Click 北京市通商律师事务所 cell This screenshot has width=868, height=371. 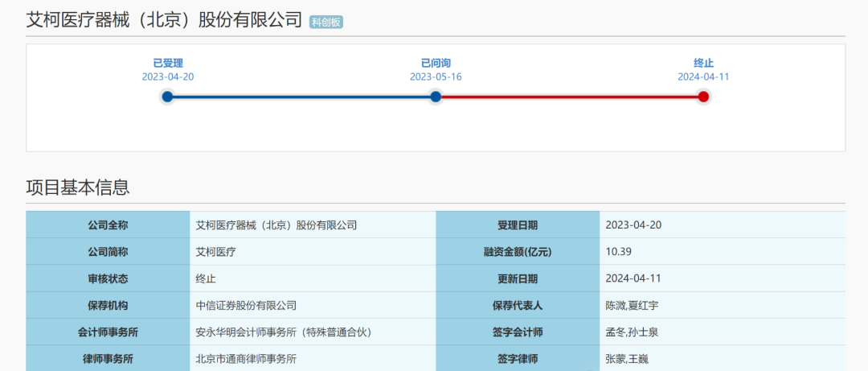[x=313, y=358]
